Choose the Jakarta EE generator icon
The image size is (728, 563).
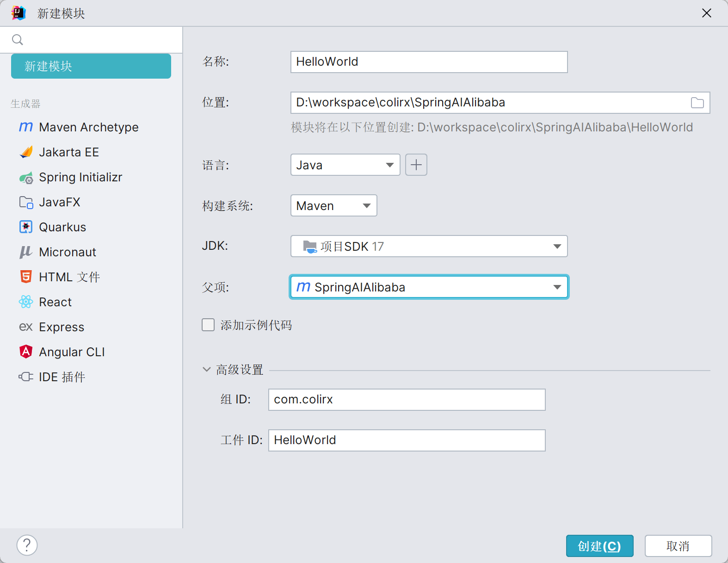pos(26,152)
